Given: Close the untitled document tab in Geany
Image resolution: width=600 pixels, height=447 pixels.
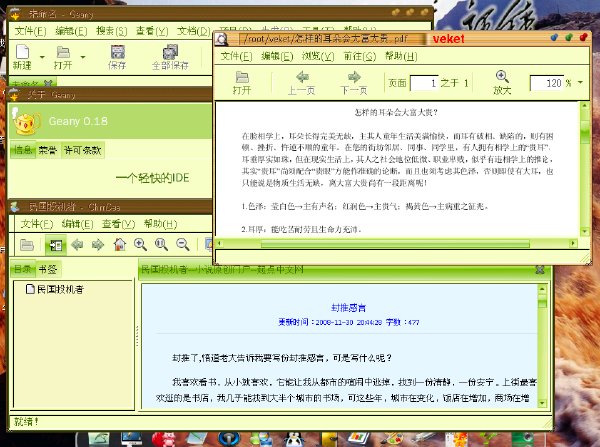Looking at the screenshot, I should [x=48, y=83].
